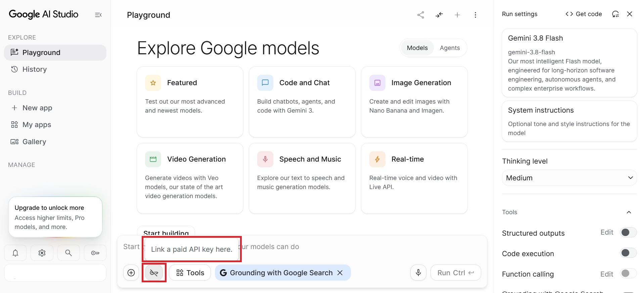Screen dimensions: 644x293
Task: Open settings gear icon in sidebar
Action: [x=42, y=253]
